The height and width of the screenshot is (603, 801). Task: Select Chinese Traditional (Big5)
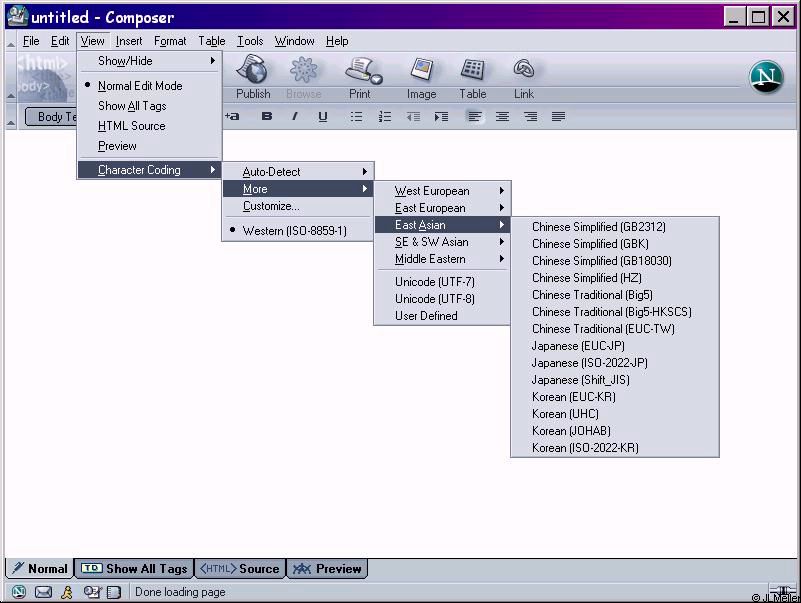coord(615,295)
